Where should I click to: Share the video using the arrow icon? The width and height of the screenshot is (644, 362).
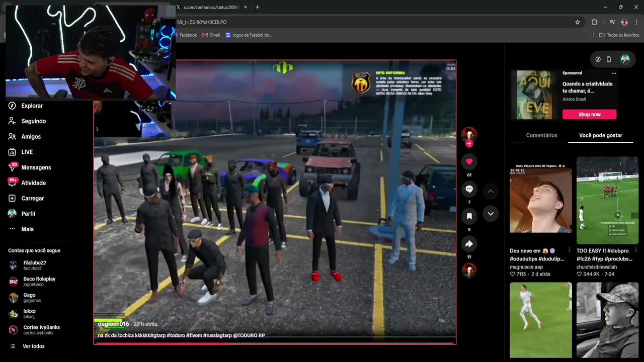pos(469,244)
